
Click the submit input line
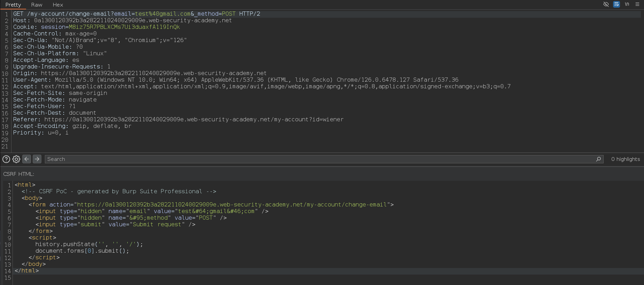tap(116, 225)
